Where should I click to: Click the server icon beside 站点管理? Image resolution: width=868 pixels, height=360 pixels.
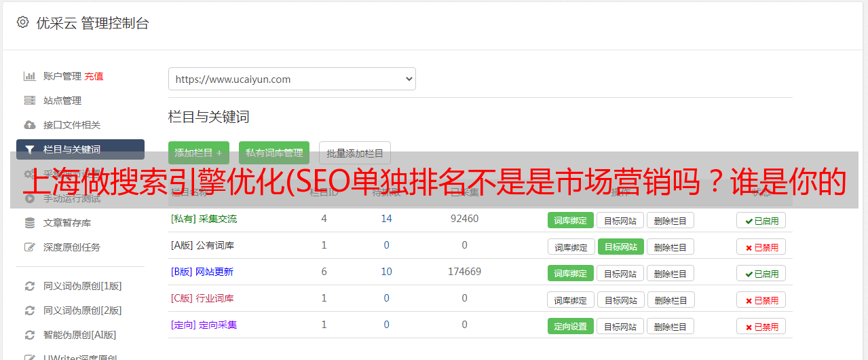point(30,101)
